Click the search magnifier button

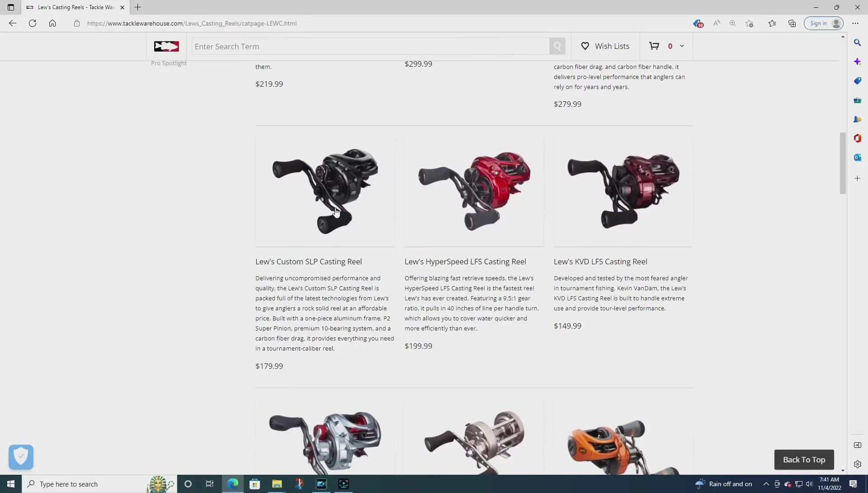click(557, 46)
